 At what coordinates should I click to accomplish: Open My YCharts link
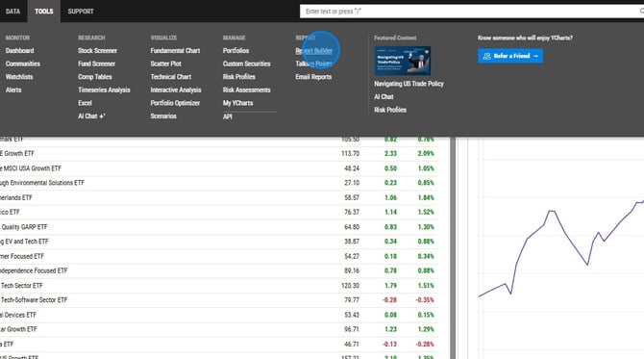237,103
